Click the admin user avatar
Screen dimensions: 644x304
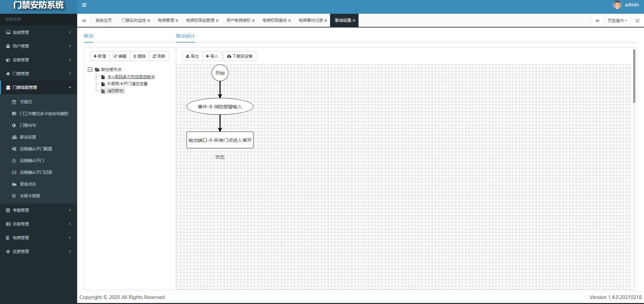click(x=617, y=5)
